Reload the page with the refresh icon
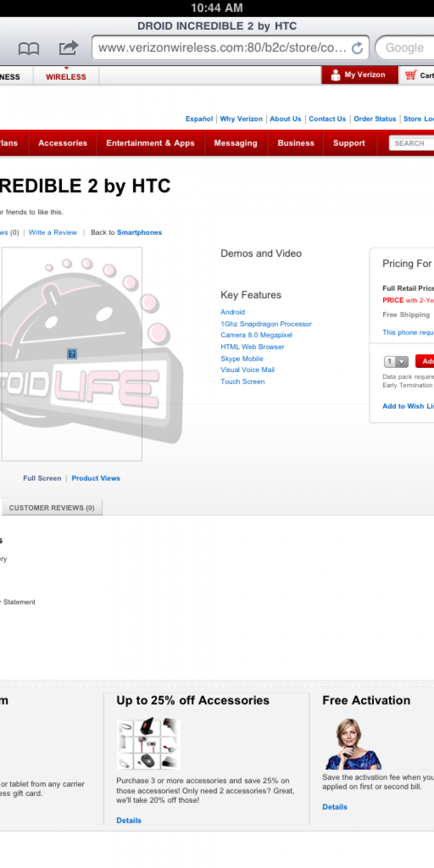 (358, 48)
